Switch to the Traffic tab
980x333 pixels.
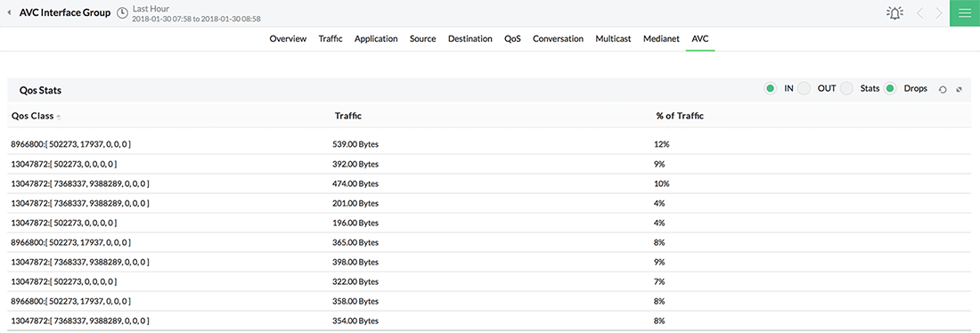[331, 39]
